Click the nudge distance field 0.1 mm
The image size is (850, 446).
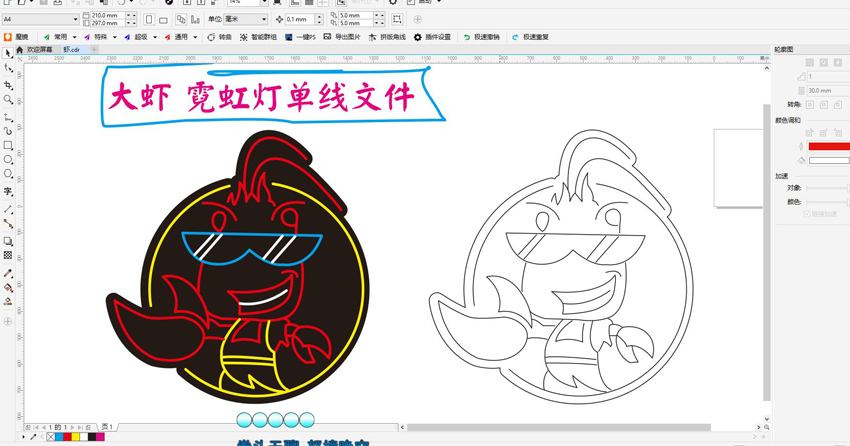(x=300, y=19)
